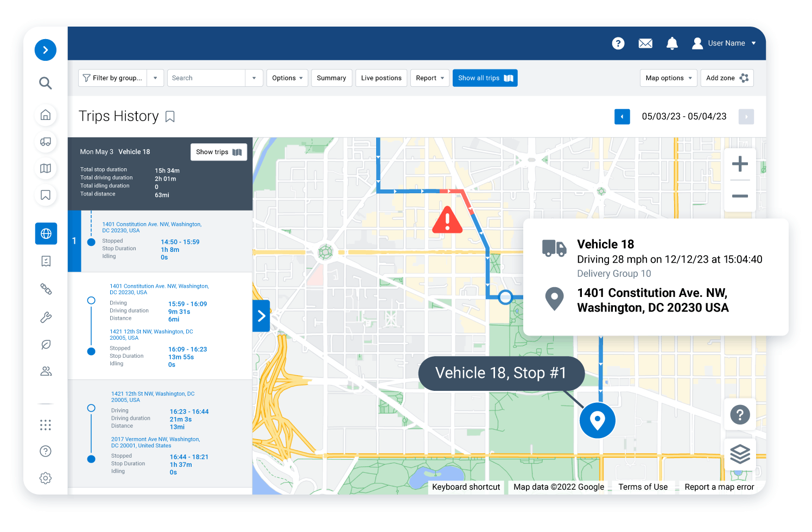Click the Search input field

click(206, 78)
